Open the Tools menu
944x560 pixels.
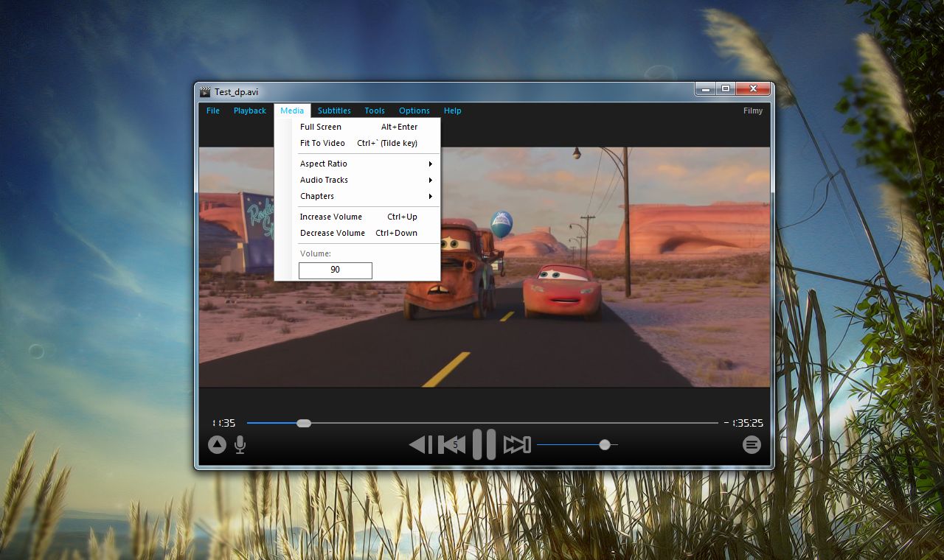pyautogui.click(x=375, y=111)
